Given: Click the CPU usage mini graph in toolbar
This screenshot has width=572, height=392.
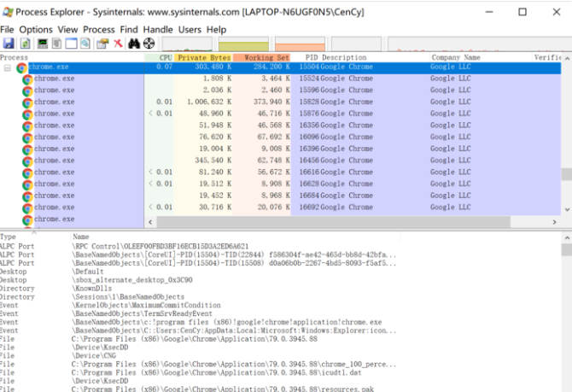Looking at the screenshot, I should (187, 44).
